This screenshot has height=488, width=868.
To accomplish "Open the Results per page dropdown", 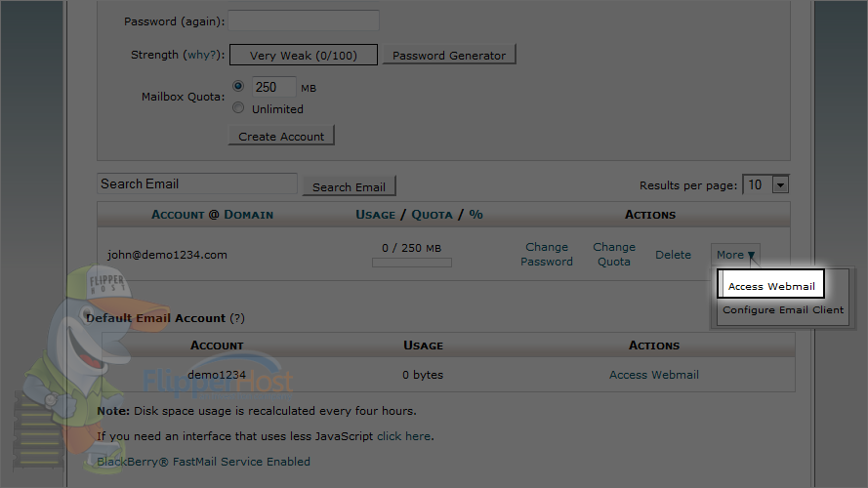I will tap(766, 184).
